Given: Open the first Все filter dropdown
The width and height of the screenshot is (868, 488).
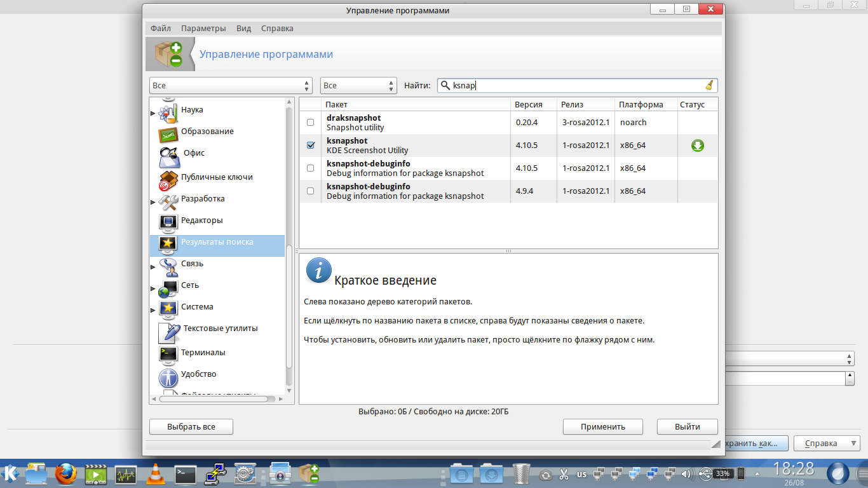Looking at the screenshot, I should 231,86.
